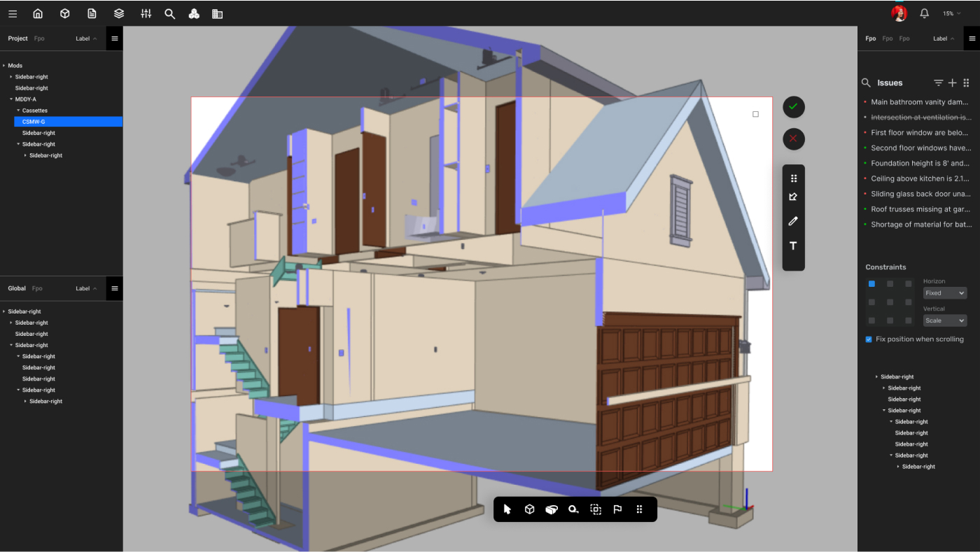The width and height of the screenshot is (980, 552).
Task: Select the CSMW-G tree item
Action: 34,122
